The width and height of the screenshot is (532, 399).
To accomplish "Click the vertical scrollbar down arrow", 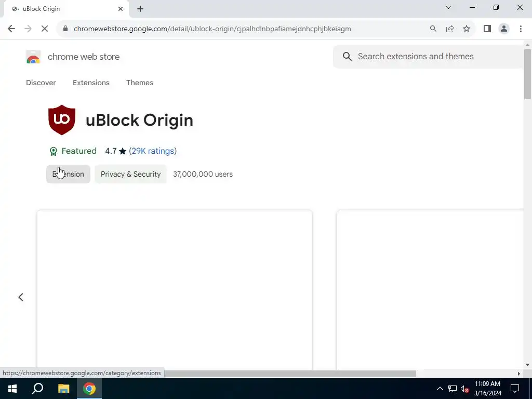I will point(527,365).
